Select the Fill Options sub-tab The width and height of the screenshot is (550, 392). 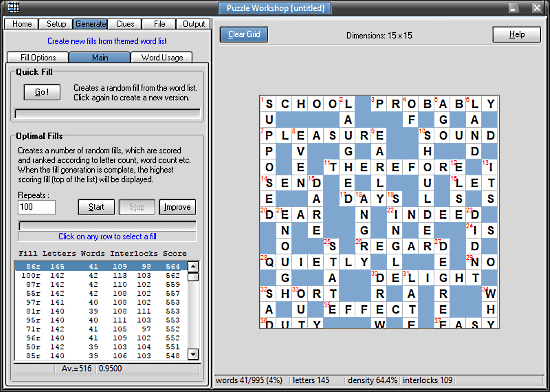(38, 57)
